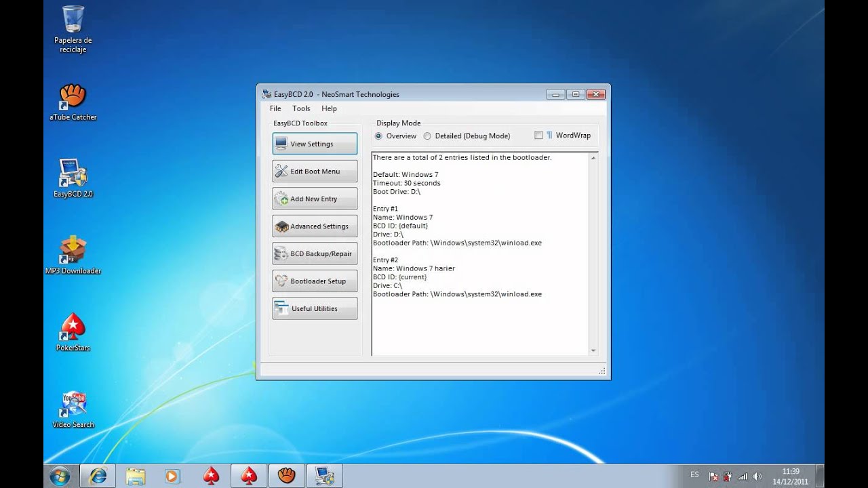Select the MP3 Downloader desktop icon
Screen dimensions: 868x488
pyautogui.click(x=73, y=255)
